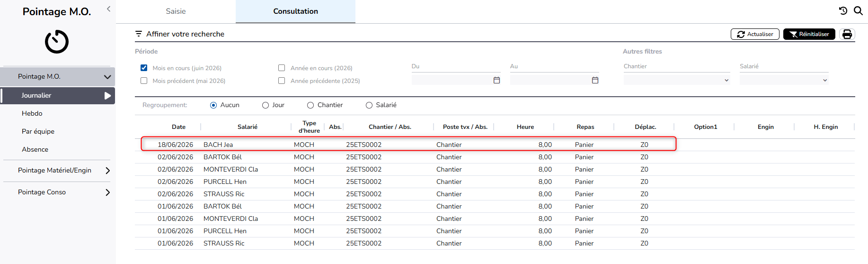Screen dimensions: 868x264
Task: Click the Option1 column header
Action: coord(706,127)
